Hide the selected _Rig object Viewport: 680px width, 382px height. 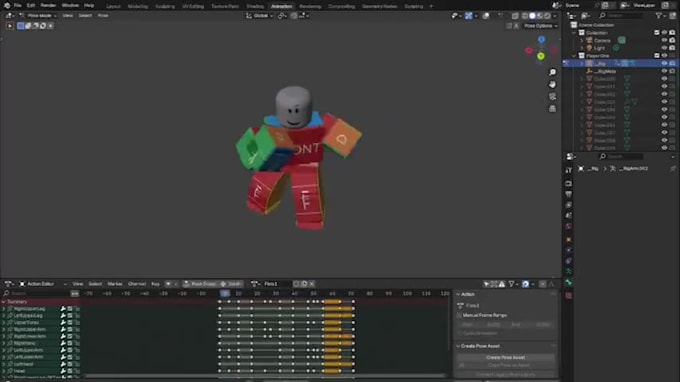[x=664, y=64]
